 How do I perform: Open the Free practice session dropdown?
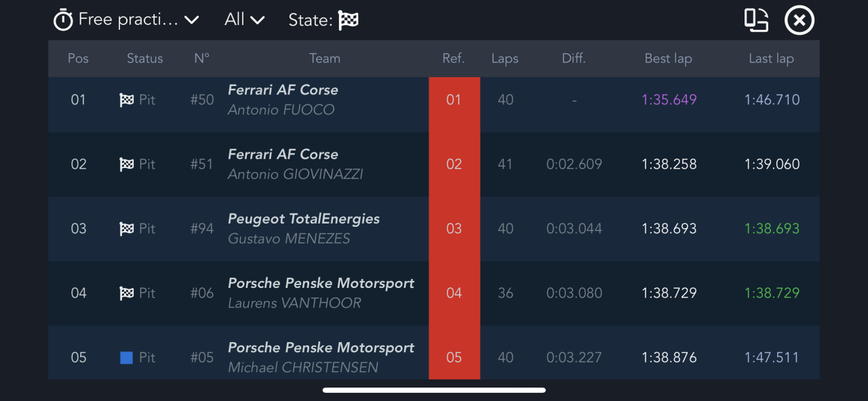tap(138, 20)
